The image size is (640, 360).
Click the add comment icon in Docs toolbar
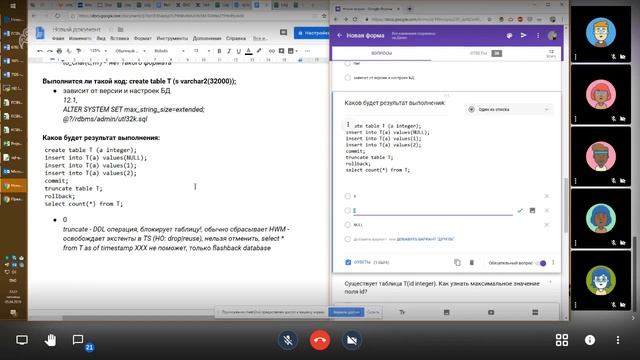pyautogui.click(x=281, y=51)
